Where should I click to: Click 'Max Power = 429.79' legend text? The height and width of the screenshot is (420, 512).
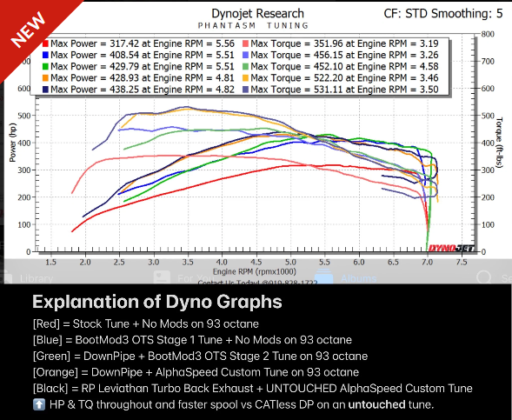[x=95, y=67]
